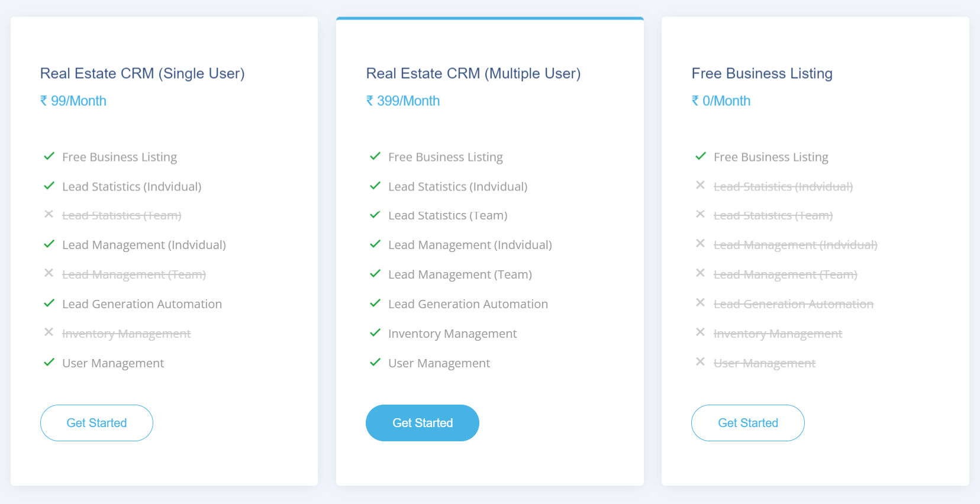Viewport: 980px width, 504px height.
Task: Click cross icon beside Lead Statistics (Team) in Single User plan
Action: 49,214
